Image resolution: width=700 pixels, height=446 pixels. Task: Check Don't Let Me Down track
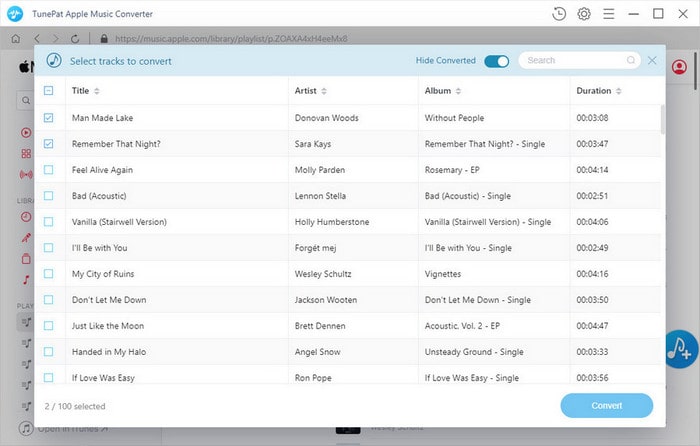pos(49,300)
